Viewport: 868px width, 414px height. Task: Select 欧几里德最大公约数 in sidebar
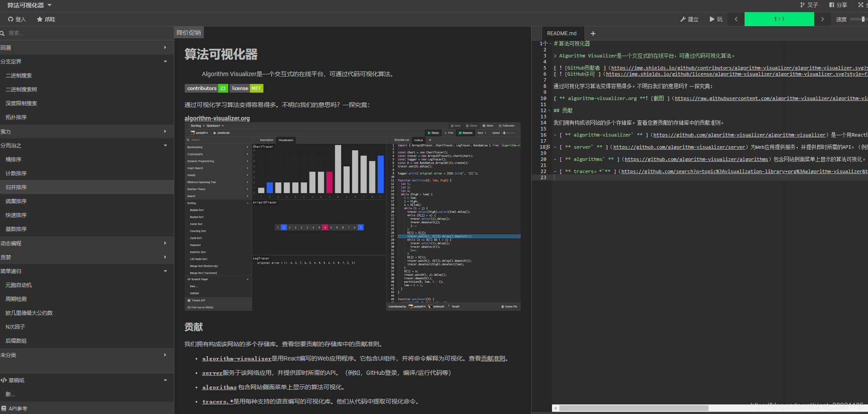pyautogui.click(x=87, y=313)
